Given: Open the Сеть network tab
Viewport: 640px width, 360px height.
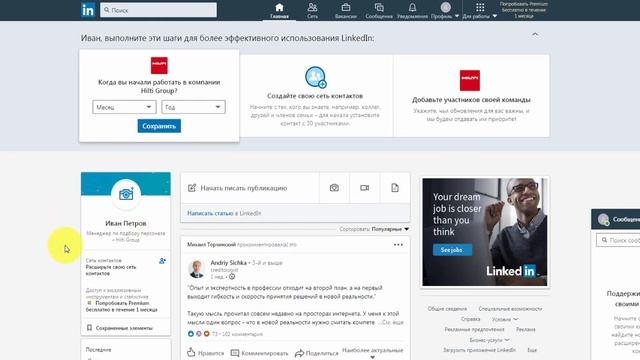Looking at the screenshot, I should pos(312,11).
